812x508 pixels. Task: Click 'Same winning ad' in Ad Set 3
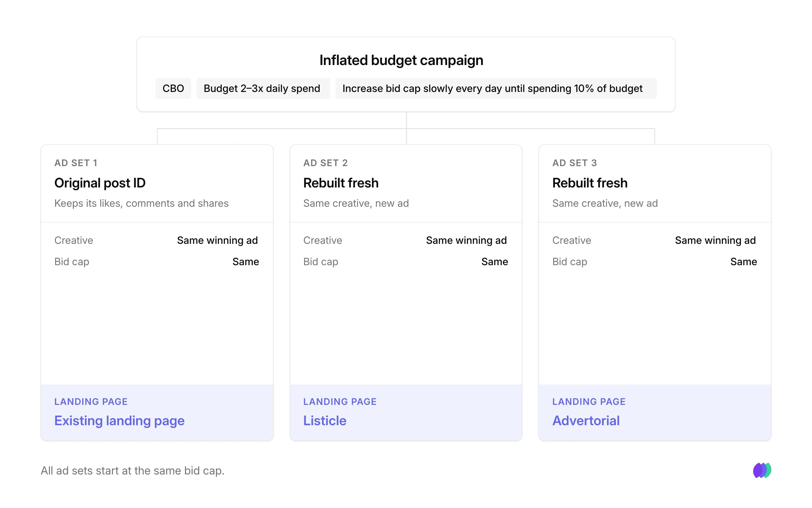[715, 240]
